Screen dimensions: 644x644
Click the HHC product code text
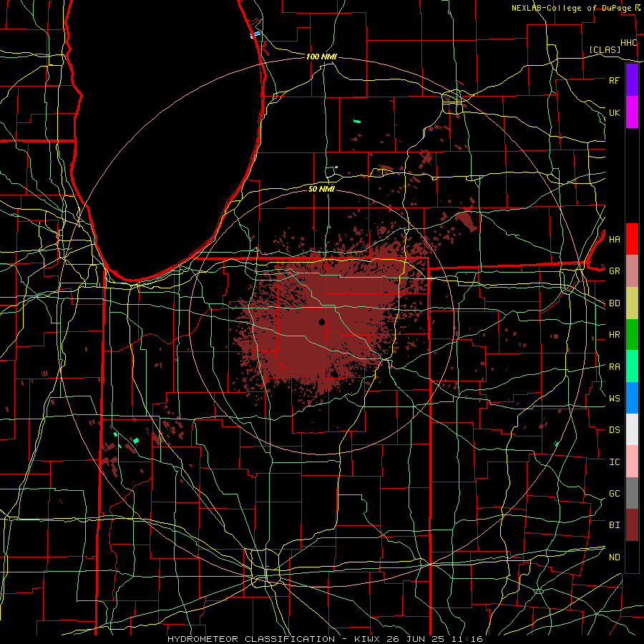tap(628, 43)
